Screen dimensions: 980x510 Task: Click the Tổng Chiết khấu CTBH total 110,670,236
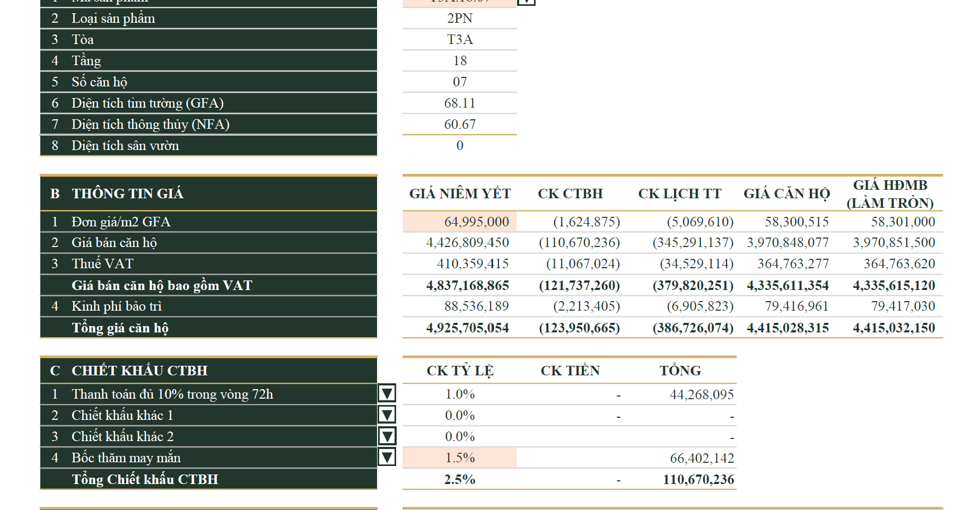[698, 479]
